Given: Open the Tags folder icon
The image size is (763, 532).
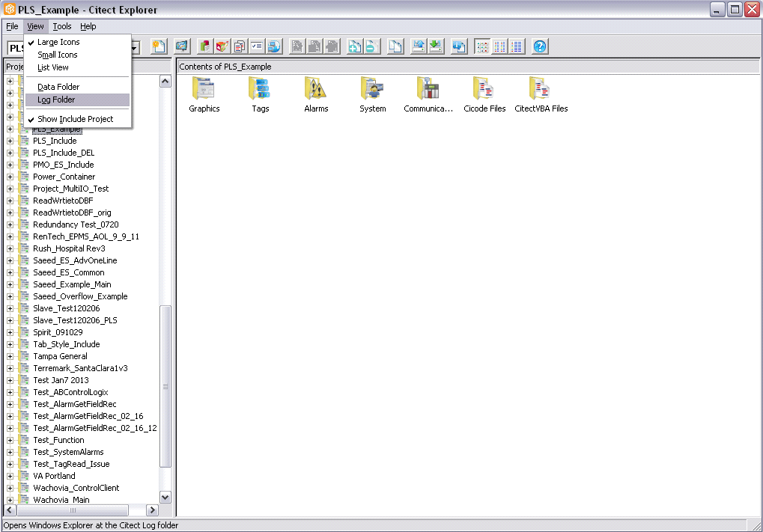Looking at the screenshot, I should click(260, 88).
